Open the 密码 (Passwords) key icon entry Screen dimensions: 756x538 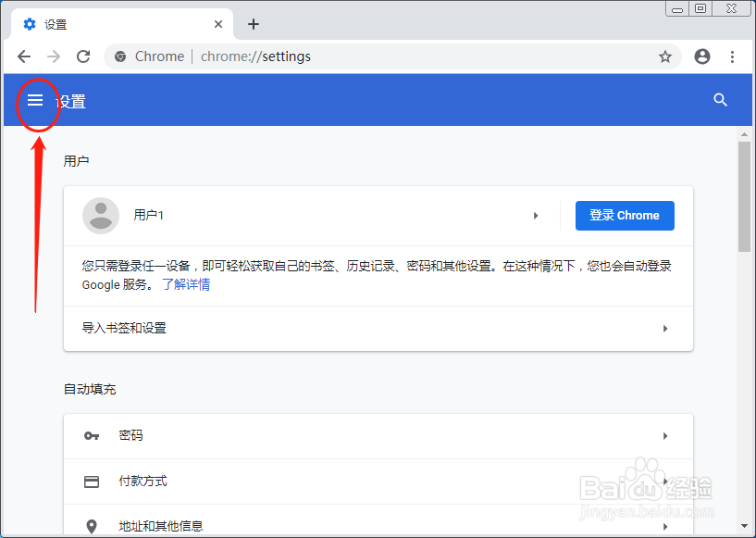click(x=91, y=435)
